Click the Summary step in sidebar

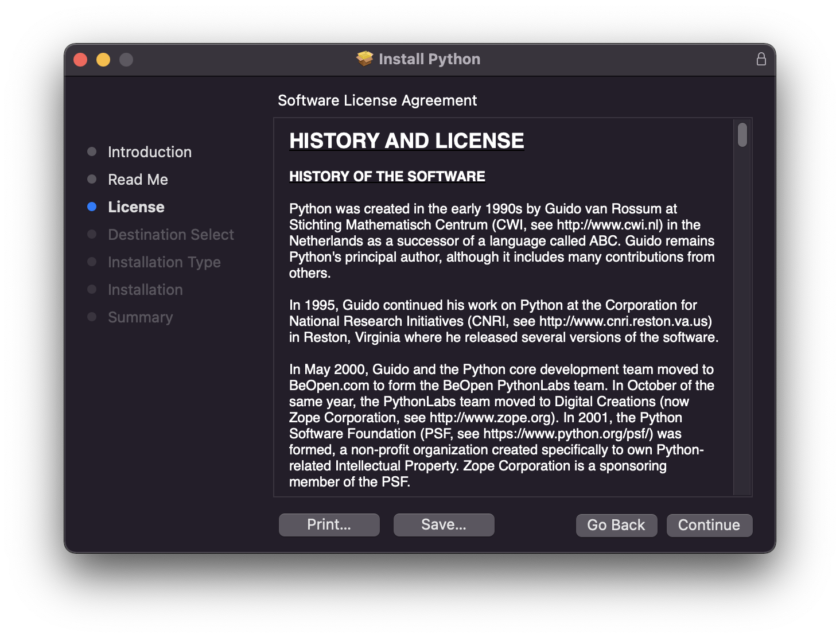point(140,317)
